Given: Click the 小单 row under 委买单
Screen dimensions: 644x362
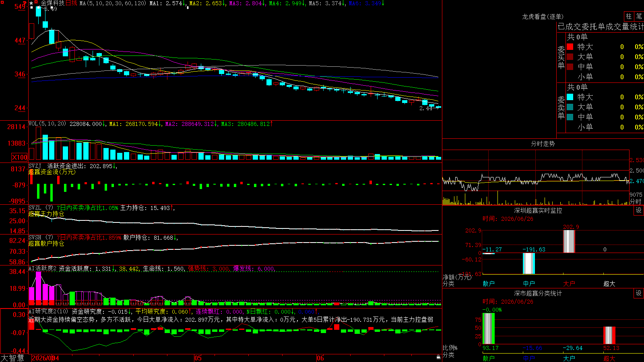Looking at the screenshot, I should point(605,77).
